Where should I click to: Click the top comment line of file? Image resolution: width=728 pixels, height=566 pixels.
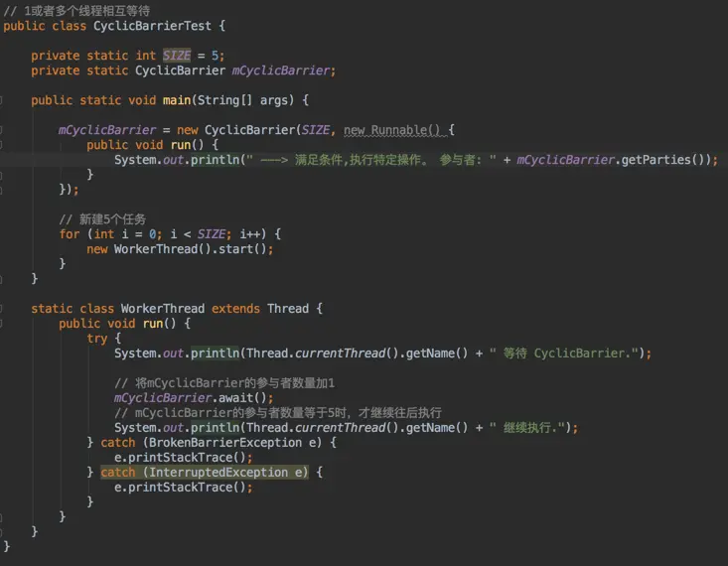[76, 10]
